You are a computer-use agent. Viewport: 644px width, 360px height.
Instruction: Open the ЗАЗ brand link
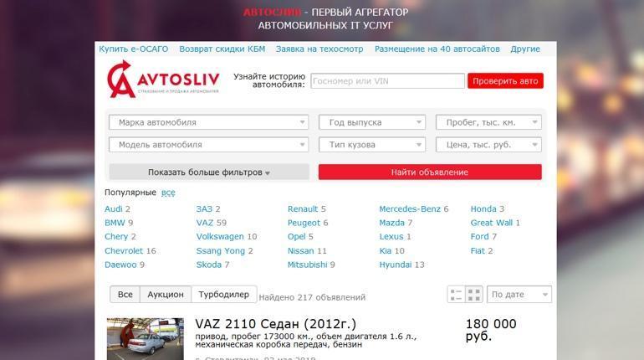[x=204, y=208]
